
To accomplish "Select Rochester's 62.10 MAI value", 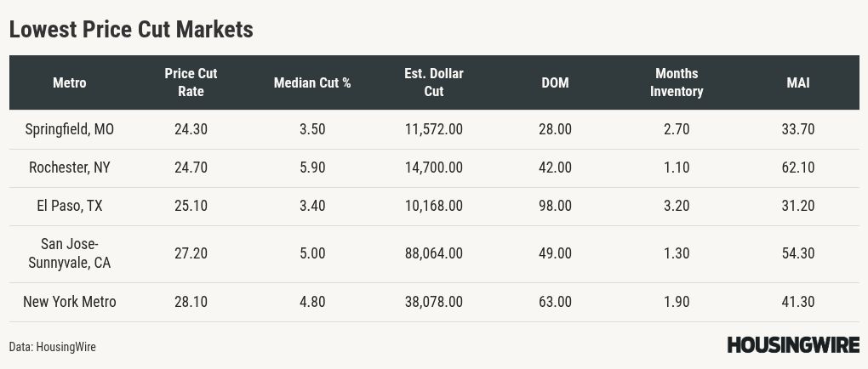I will pyautogui.click(x=798, y=167).
